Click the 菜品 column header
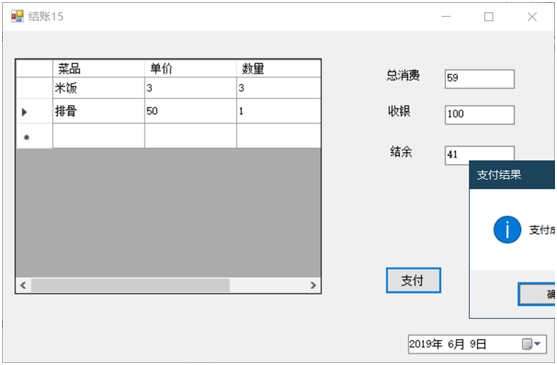This screenshot has height=365, width=557. tap(98, 69)
